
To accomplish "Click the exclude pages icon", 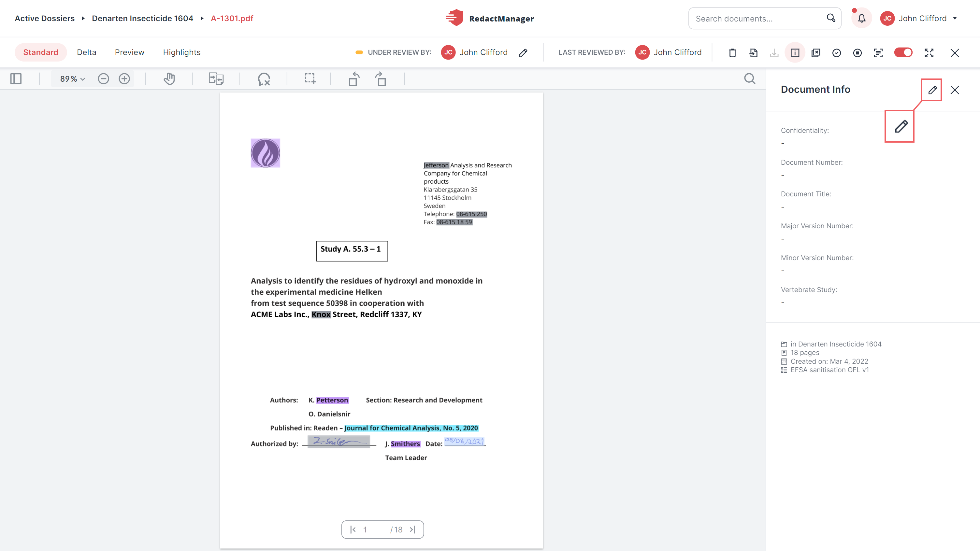I will coord(816,53).
